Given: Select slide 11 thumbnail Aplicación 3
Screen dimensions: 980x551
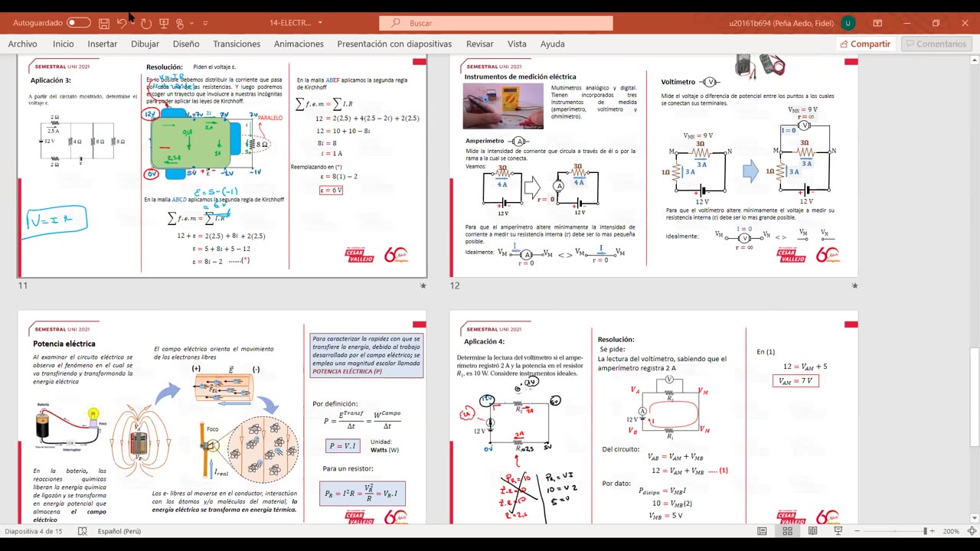Looking at the screenshot, I should coord(222,166).
